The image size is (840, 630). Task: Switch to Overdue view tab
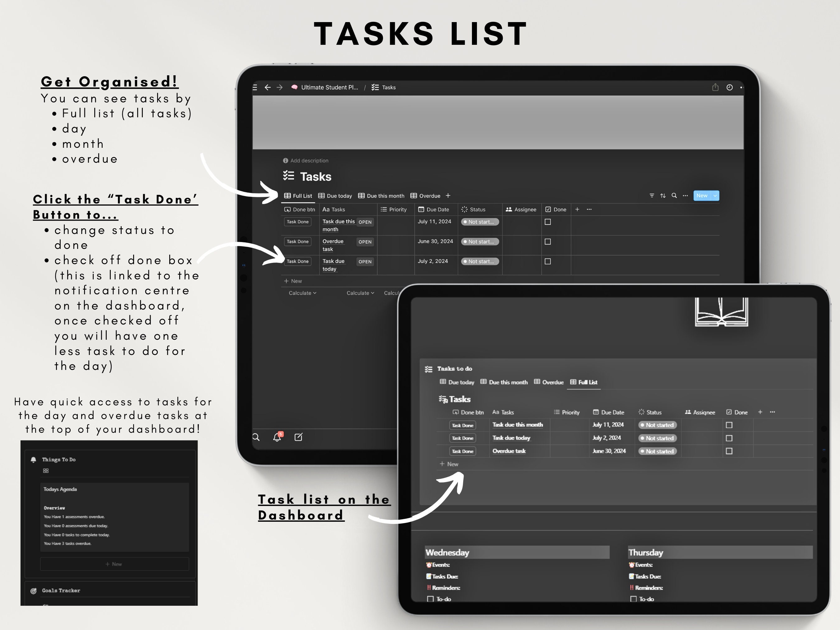(425, 196)
